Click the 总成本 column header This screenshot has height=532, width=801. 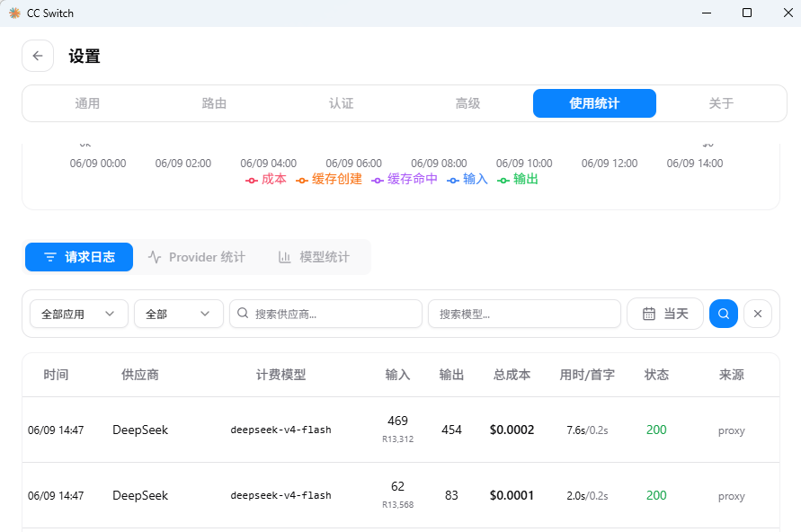[x=512, y=375]
